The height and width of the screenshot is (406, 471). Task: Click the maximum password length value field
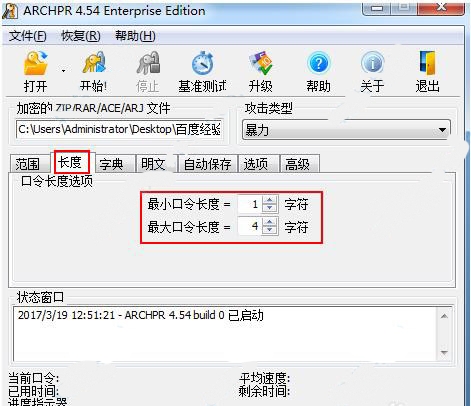pyautogui.click(x=250, y=226)
